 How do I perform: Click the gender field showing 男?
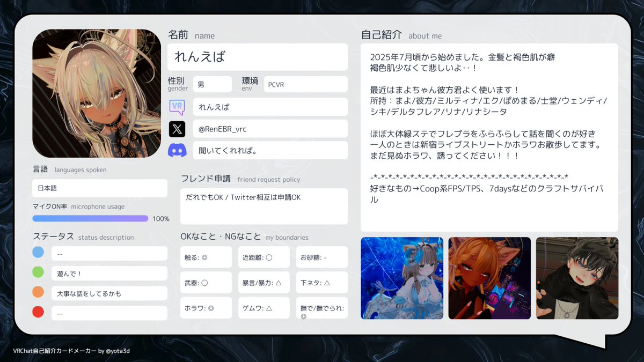[213, 84]
